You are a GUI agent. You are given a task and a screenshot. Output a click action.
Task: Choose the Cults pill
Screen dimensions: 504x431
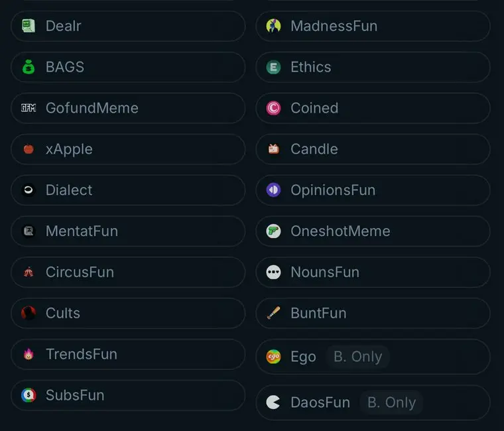click(x=128, y=313)
